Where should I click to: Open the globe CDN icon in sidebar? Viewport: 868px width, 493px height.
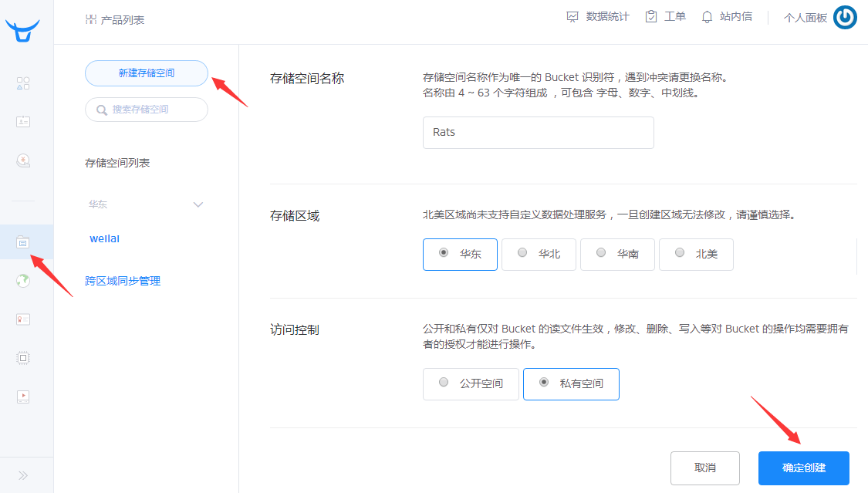23,281
